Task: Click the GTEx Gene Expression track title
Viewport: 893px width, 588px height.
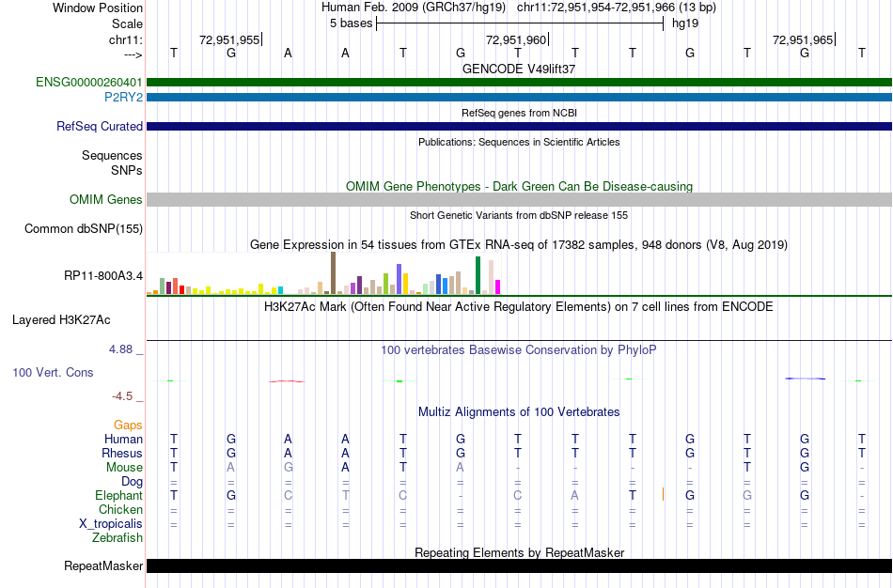Action: [x=519, y=245]
